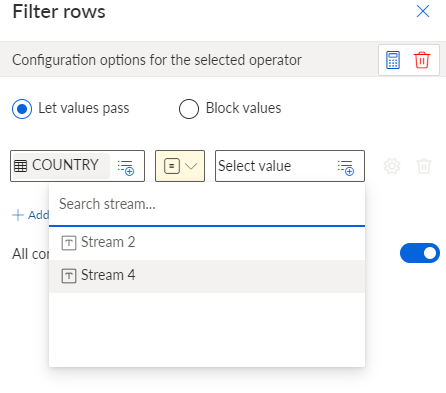Image resolution: width=446 pixels, height=393 pixels.
Task: Click the chevron of the equals operator
Action: (x=191, y=166)
